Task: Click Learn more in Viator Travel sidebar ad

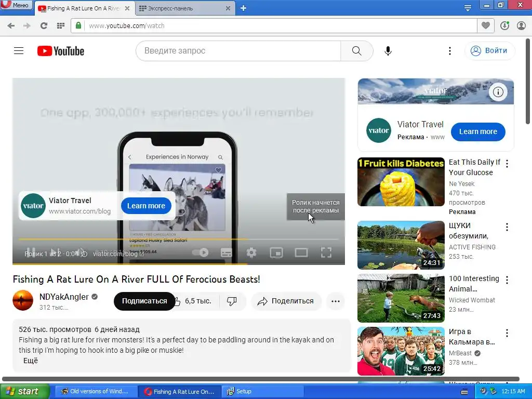Action: [x=478, y=131]
